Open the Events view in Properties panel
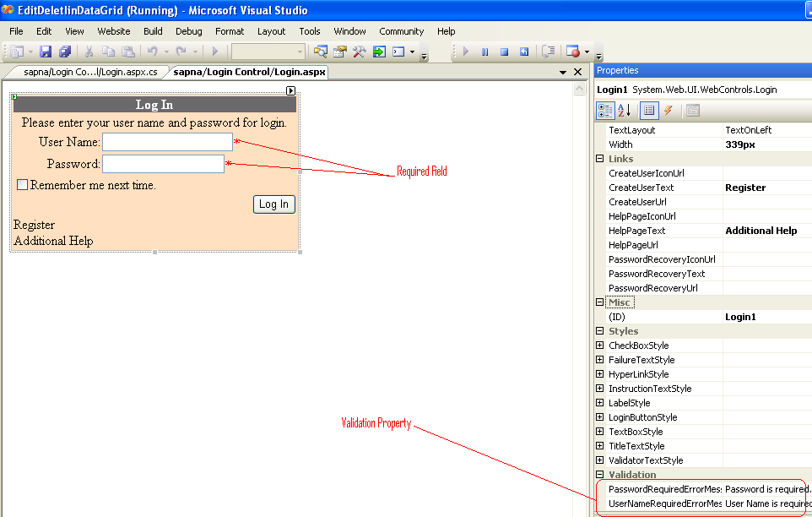Screen dimensions: 812x517 (x=667, y=111)
